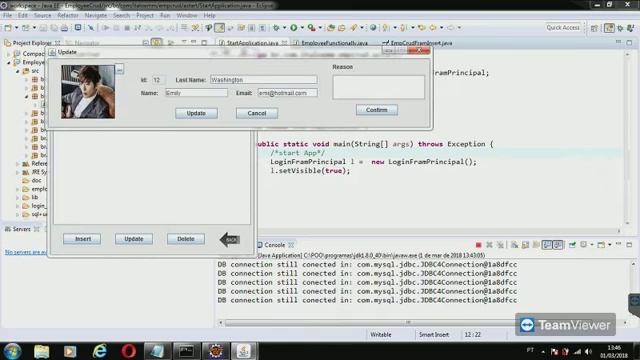Select the Servers tab

pyautogui.click(x=21, y=229)
